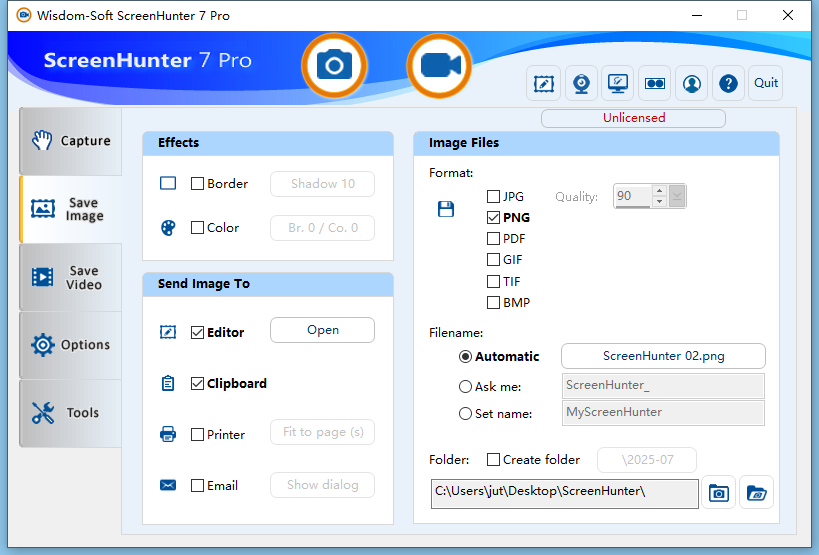Minimize the ScreenHunter window
The height and width of the screenshot is (555, 819).
pos(697,15)
